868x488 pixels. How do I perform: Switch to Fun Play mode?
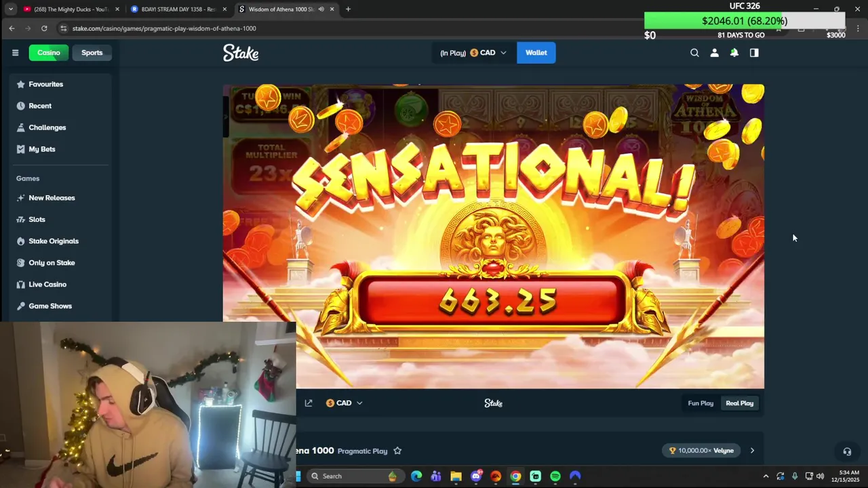coord(701,403)
